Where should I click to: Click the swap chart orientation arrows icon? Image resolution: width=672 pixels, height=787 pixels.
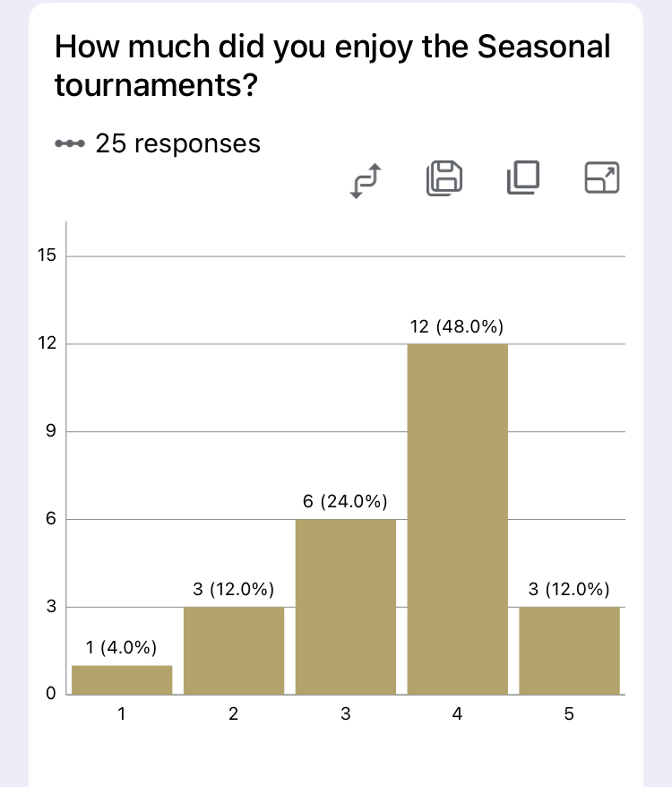(366, 181)
